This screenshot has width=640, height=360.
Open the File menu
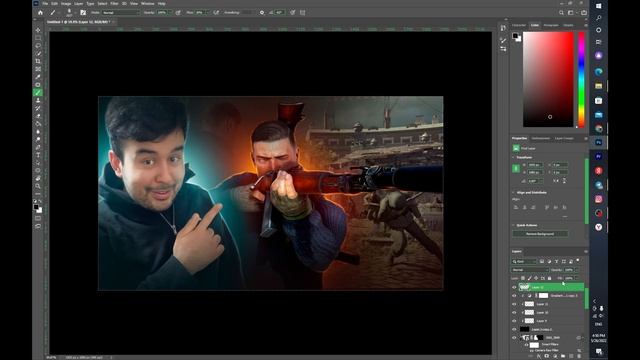click(45, 3)
